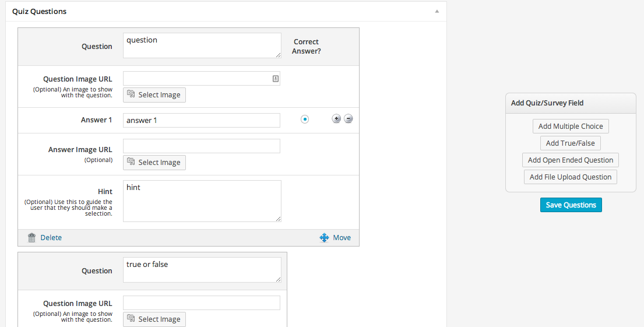The height and width of the screenshot is (327, 644).
Task: Click the empty Answer Image URL field
Action: (x=201, y=146)
